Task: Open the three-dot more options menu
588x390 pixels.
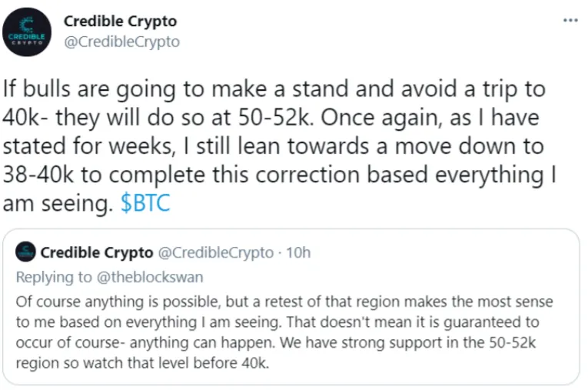Action: click(570, 20)
